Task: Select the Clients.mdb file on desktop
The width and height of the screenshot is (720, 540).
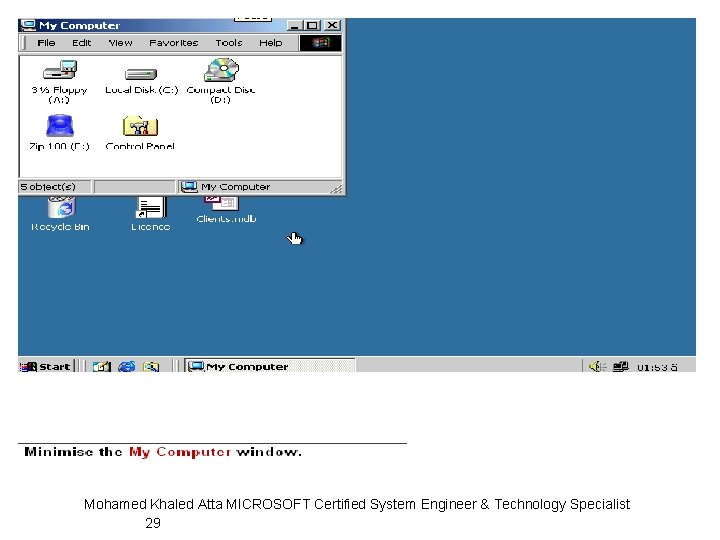Action: click(222, 202)
